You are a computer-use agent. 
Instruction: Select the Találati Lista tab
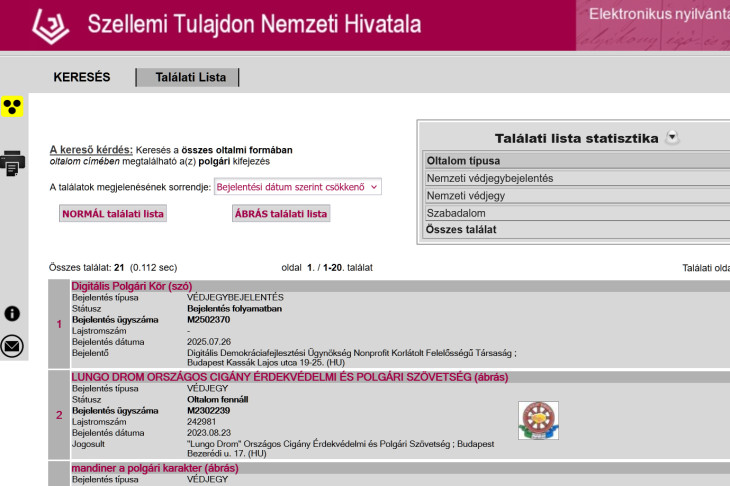[190, 77]
